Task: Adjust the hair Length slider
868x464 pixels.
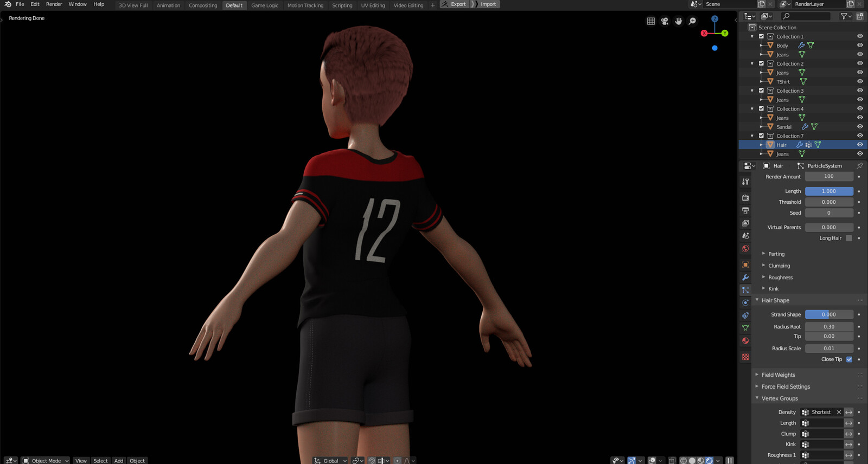Action: click(829, 191)
